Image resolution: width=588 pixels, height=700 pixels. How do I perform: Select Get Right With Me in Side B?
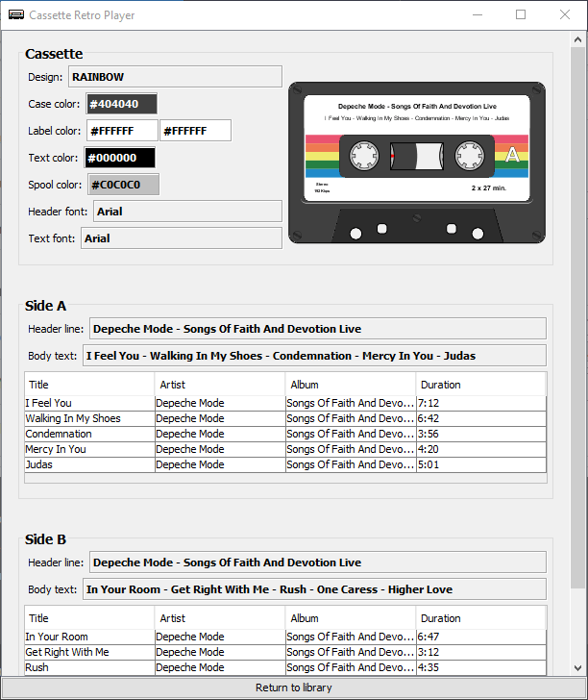[x=88, y=652]
